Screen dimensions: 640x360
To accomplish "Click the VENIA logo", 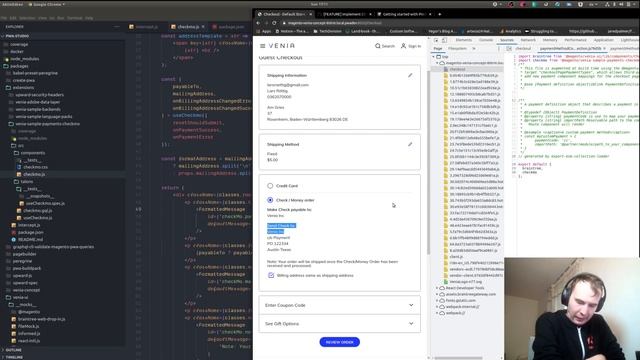I will (x=282, y=46).
